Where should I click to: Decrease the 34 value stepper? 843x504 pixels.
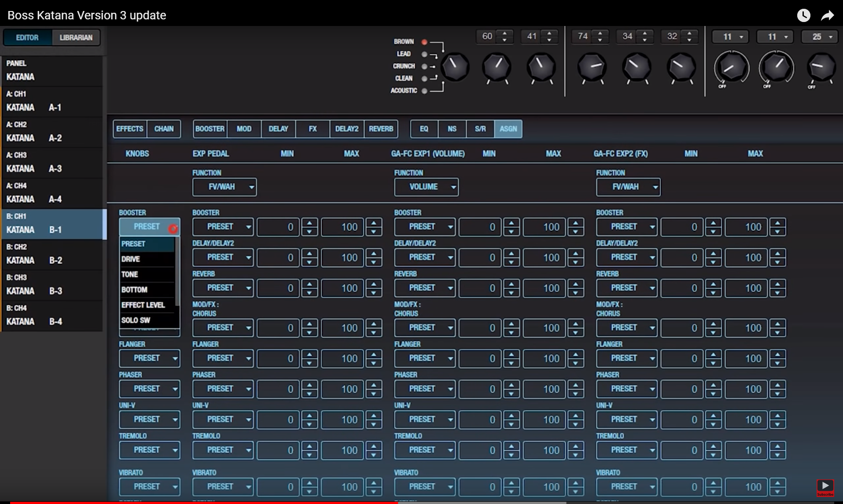coord(644,40)
